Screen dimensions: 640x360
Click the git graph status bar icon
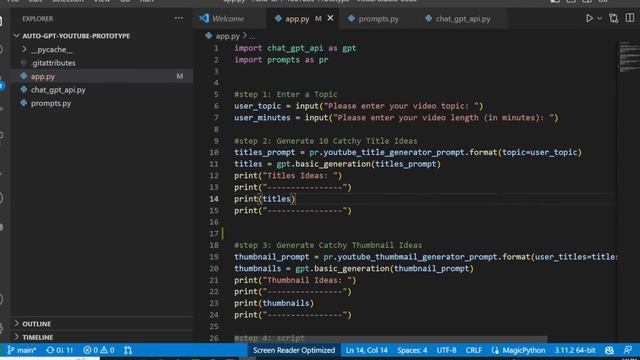click(x=128, y=350)
